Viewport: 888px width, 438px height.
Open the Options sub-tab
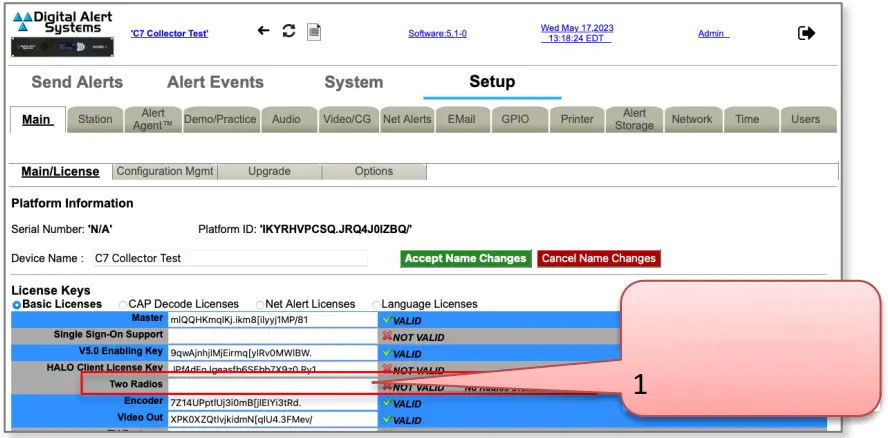(374, 171)
